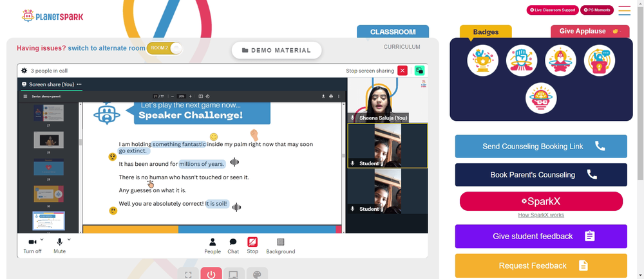Open the Chat panel
Viewport: 644px width, 279px height.
233,246
